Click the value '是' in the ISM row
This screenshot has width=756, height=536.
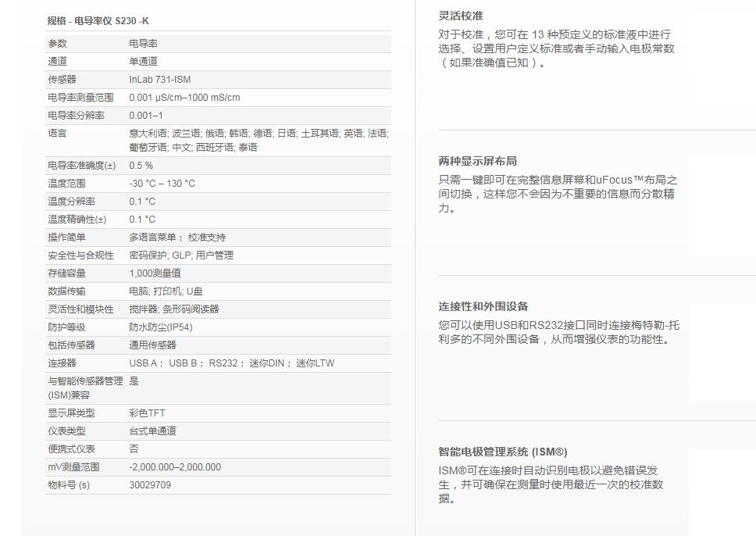coord(134,381)
